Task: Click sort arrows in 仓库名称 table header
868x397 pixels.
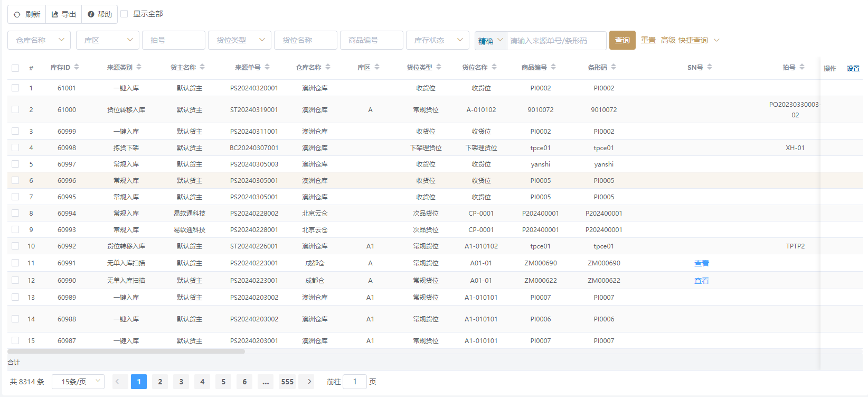Action: (x=328, y=67)
